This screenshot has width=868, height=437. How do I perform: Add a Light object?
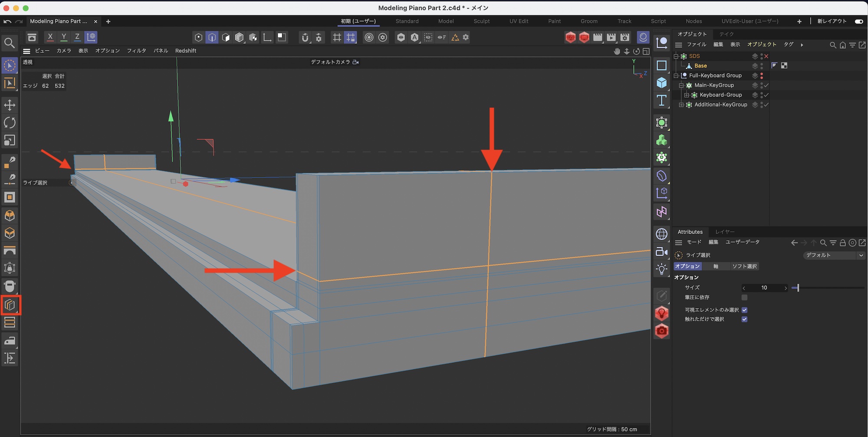click(x=661, y=269)
